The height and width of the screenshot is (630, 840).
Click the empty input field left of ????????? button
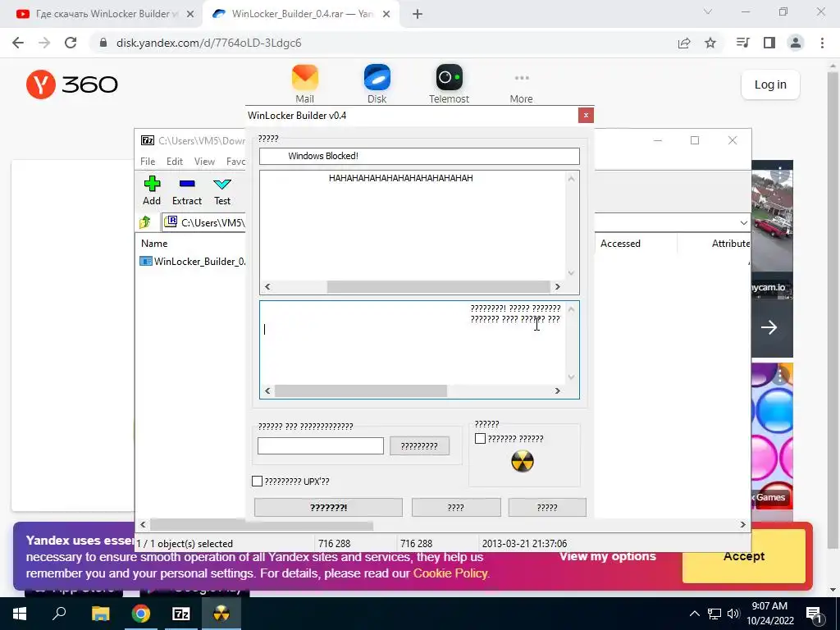321,445
